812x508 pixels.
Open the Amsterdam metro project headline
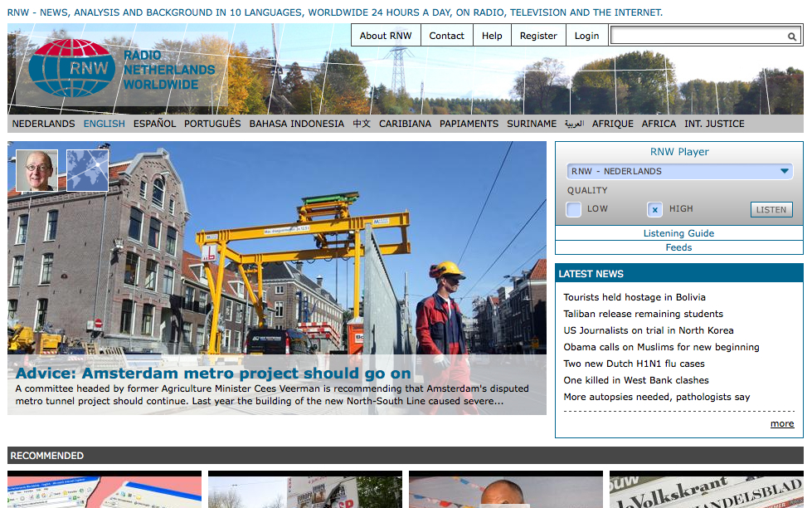tap(212, 373)
